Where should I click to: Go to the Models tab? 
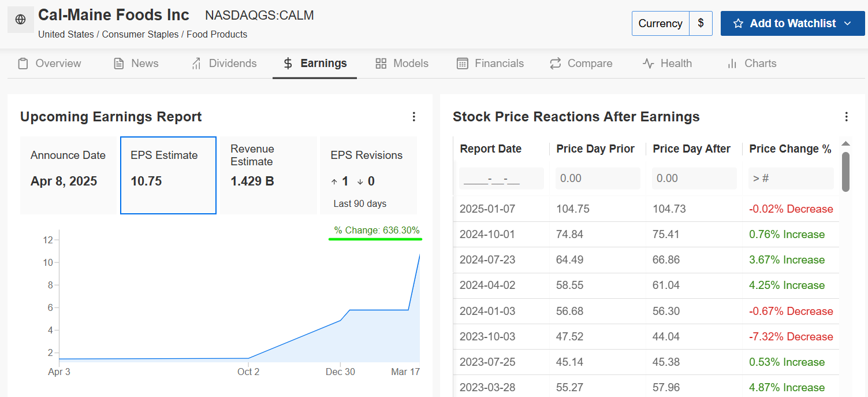click(x=402, y=64)
